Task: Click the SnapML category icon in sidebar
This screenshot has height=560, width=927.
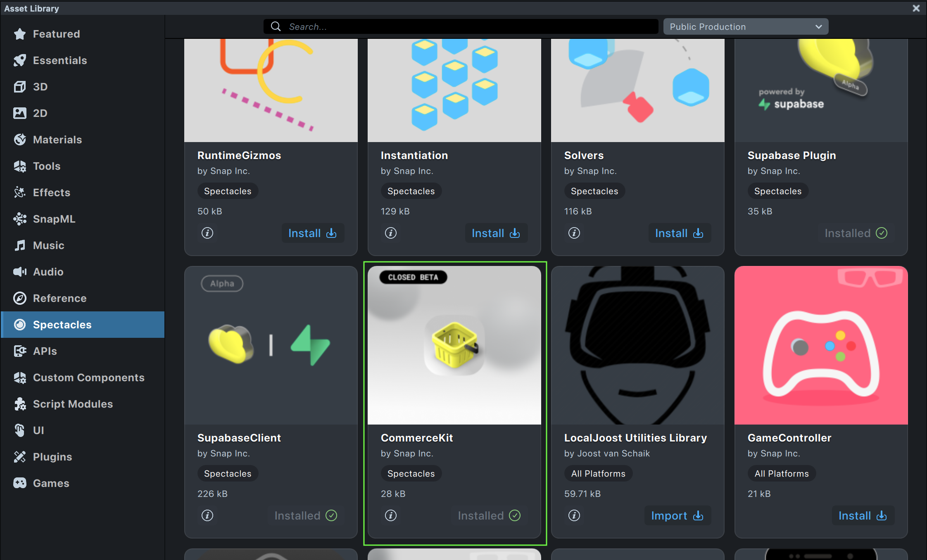Action: [x=20, y=219]
